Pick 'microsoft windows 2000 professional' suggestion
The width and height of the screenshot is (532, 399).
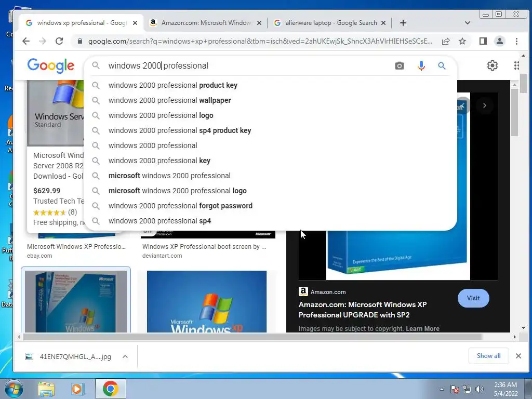[x=270, y=176]
